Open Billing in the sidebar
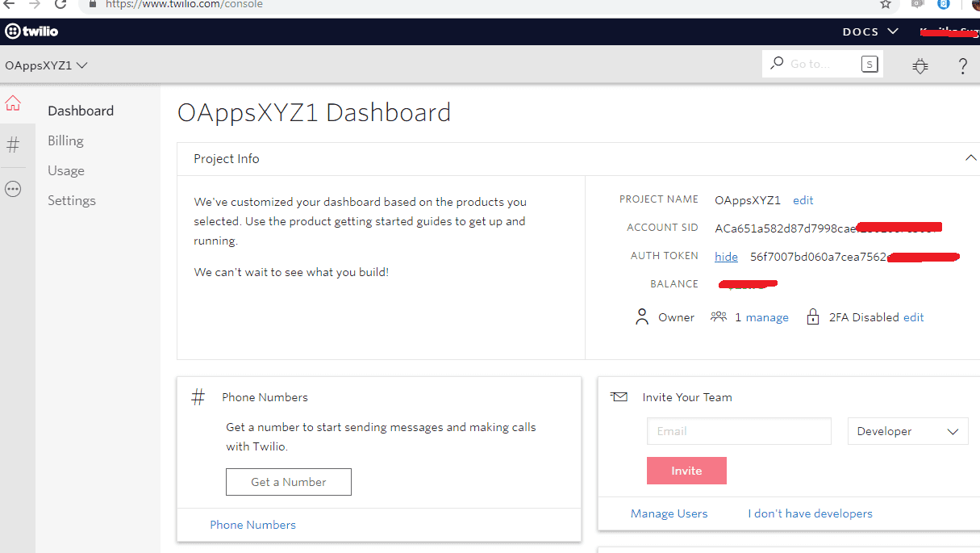 [65, 140]
